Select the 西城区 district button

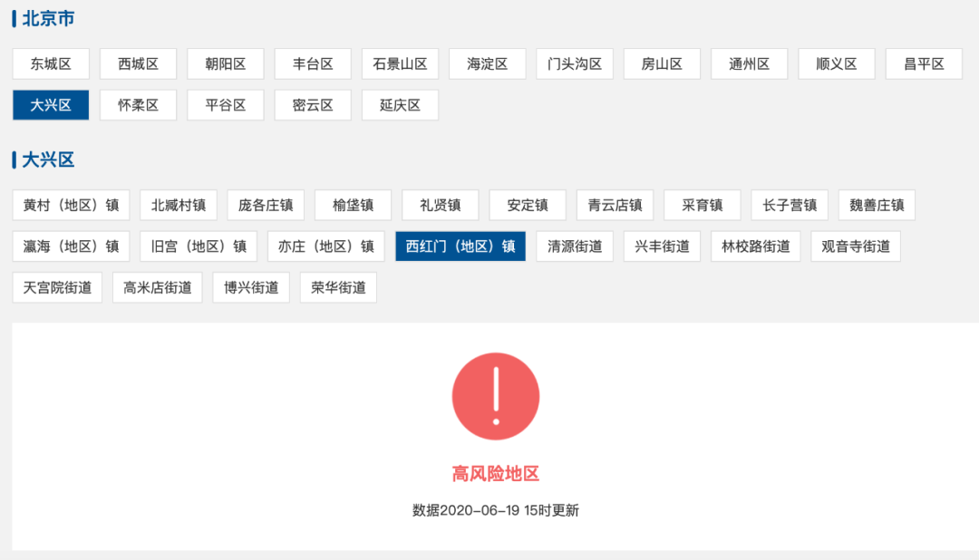[x=138, y=63]
